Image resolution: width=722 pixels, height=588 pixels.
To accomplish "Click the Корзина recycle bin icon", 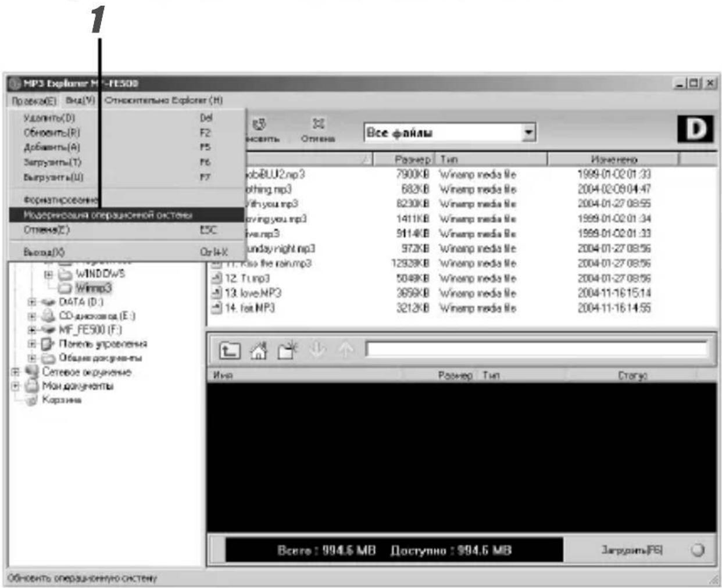I will point(33,400).
